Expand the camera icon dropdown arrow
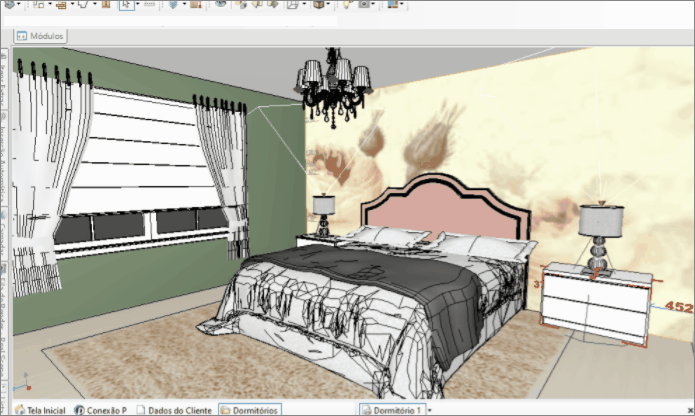 (x=374, y=4)
